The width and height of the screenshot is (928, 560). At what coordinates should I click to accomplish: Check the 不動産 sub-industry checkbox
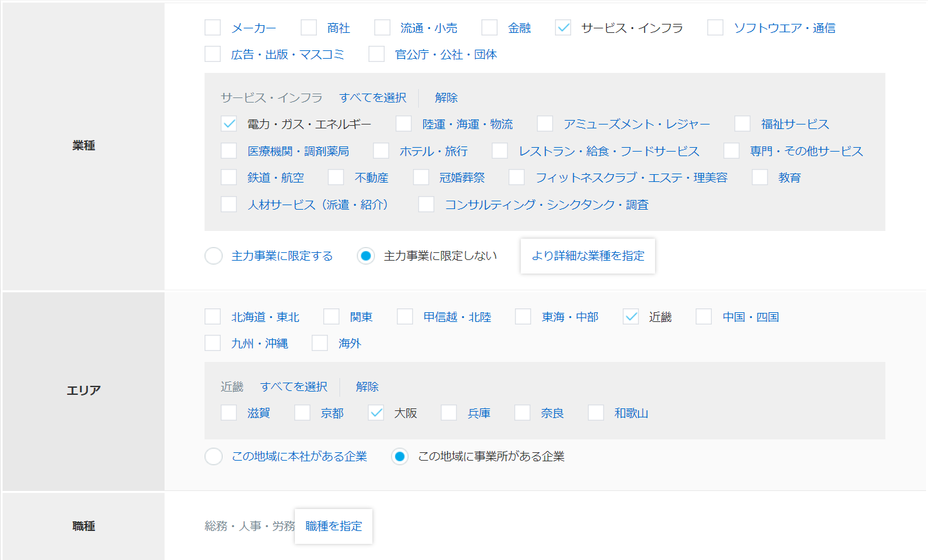click(x=336, y=177)
